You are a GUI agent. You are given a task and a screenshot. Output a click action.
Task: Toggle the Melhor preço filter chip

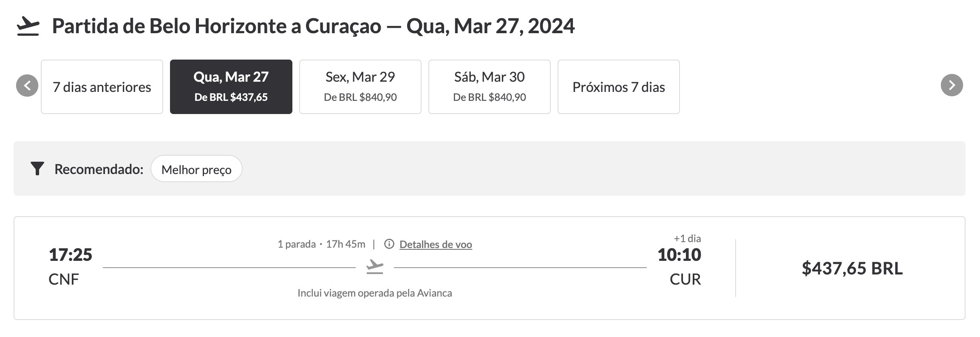point(196,169)
